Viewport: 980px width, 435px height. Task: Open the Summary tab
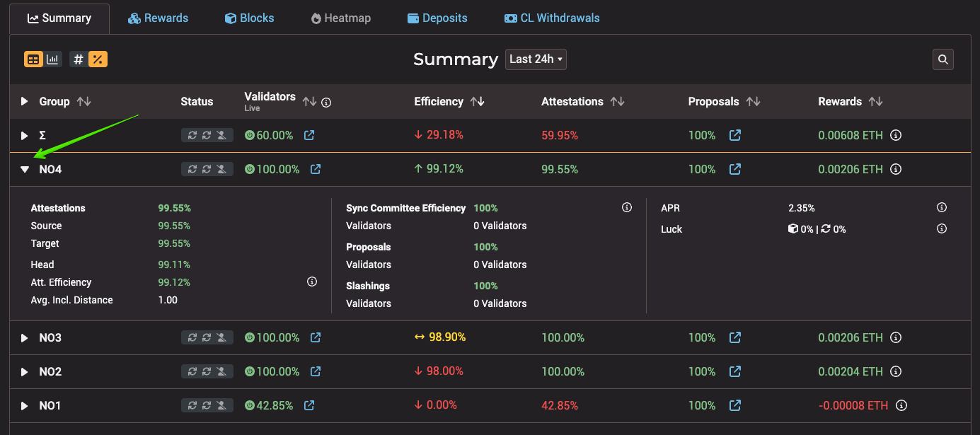tap(59, 18)
